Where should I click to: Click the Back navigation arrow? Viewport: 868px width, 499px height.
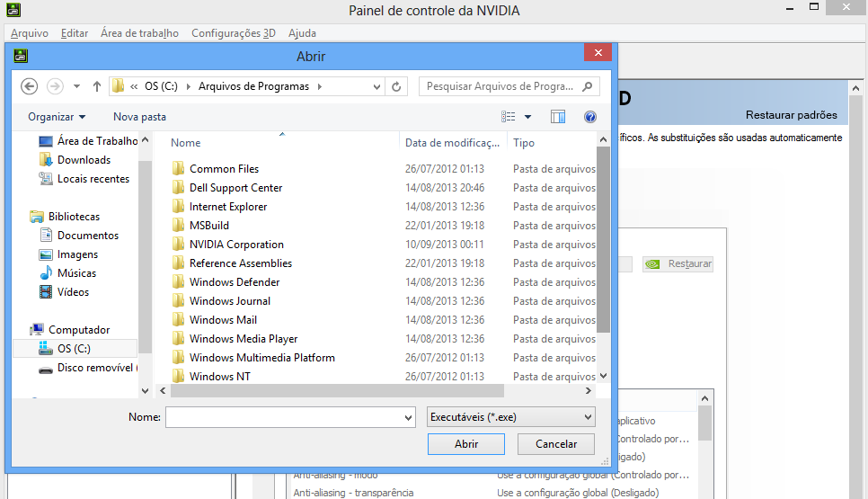(29, 86)
